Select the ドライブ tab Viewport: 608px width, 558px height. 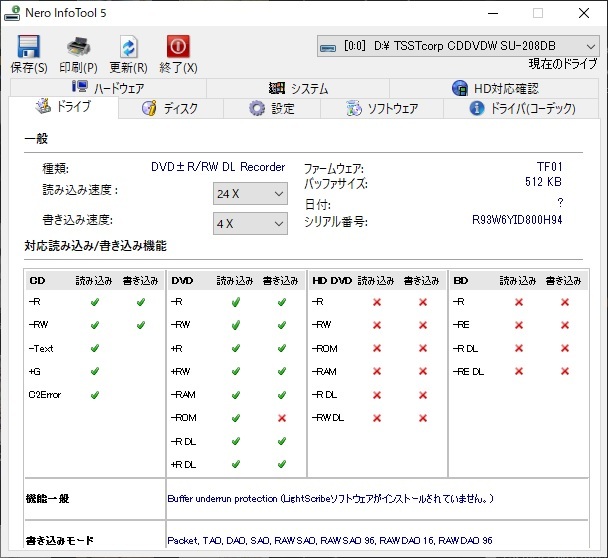pos(64,107)
